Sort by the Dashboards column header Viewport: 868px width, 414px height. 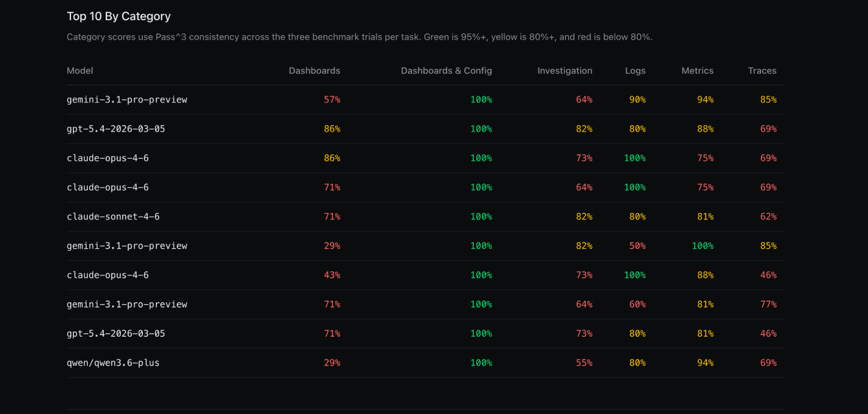[x=314, y=70]
